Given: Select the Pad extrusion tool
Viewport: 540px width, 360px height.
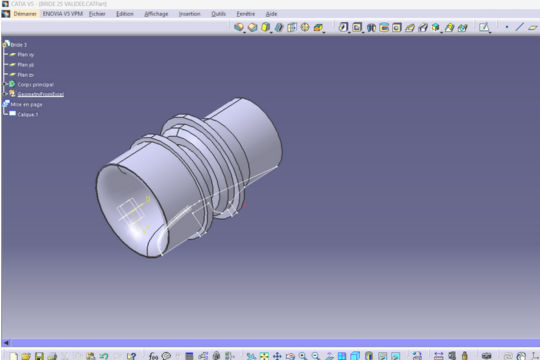Looking at the screenshot, I should tap(238, 27).
